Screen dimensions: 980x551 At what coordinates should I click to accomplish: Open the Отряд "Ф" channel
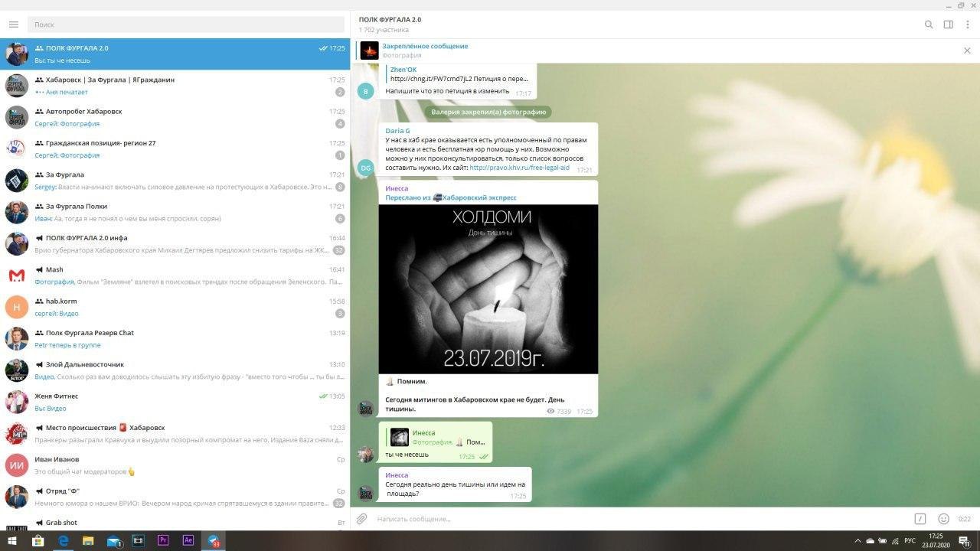point(175,497)
